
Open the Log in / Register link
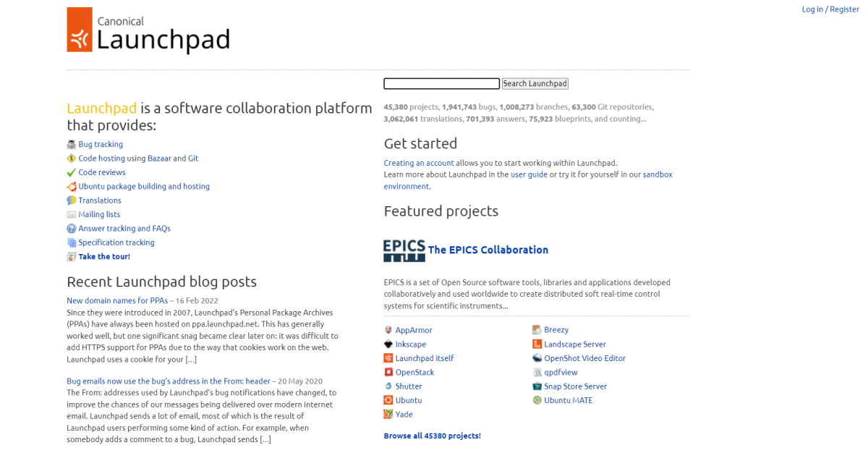pyautogui.click(x=830, y=9)
